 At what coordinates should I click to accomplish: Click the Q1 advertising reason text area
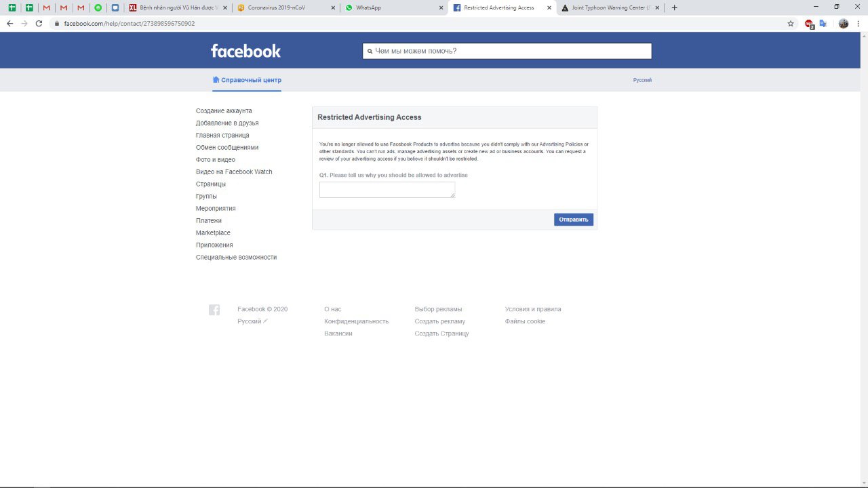[387, 190]
